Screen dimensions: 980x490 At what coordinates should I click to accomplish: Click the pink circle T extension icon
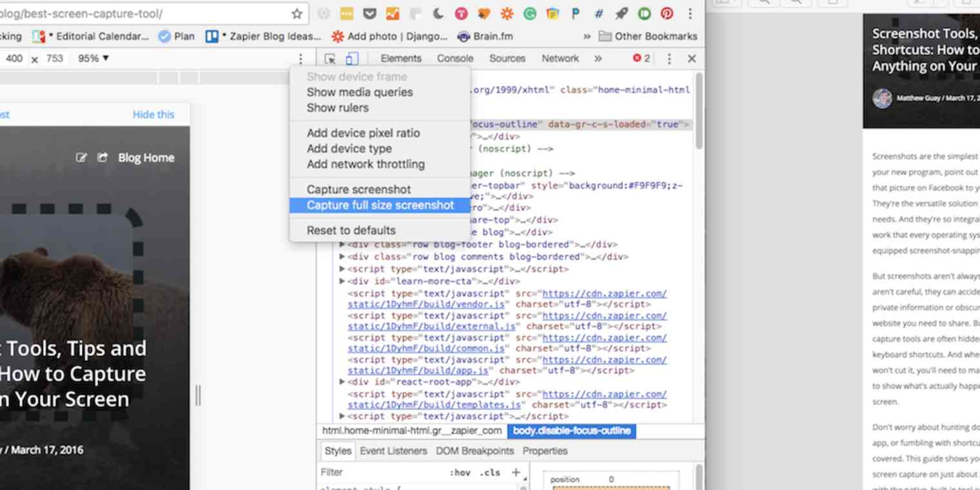coord(461,14)
